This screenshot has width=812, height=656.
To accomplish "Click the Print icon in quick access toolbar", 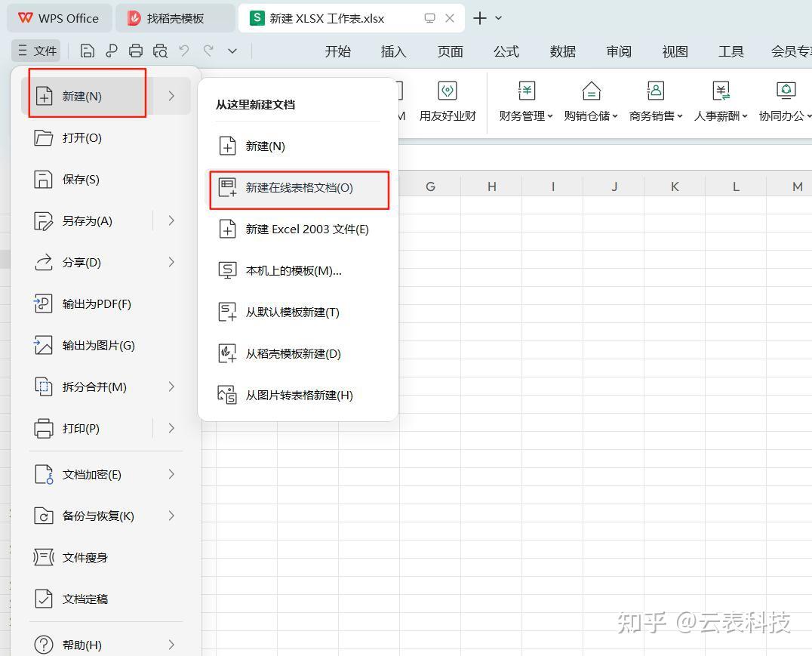I will tap(136, 51).
